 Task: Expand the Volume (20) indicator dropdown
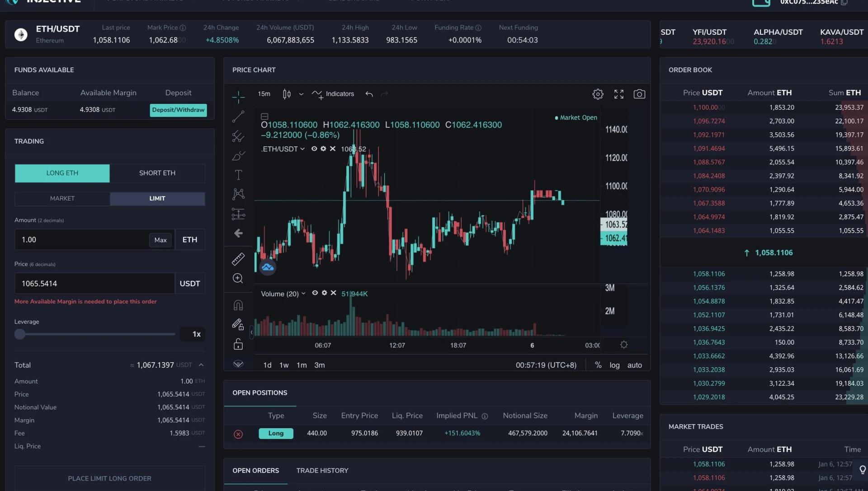[303, 294]
